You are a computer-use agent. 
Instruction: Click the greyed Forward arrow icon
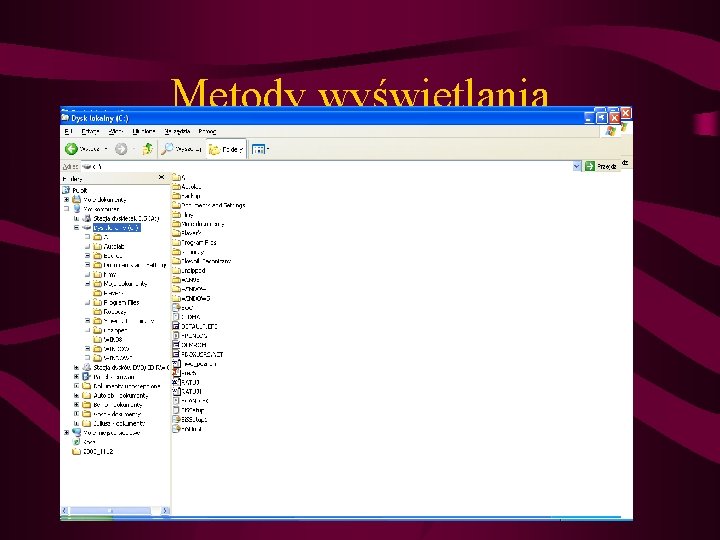pos(121,149)
